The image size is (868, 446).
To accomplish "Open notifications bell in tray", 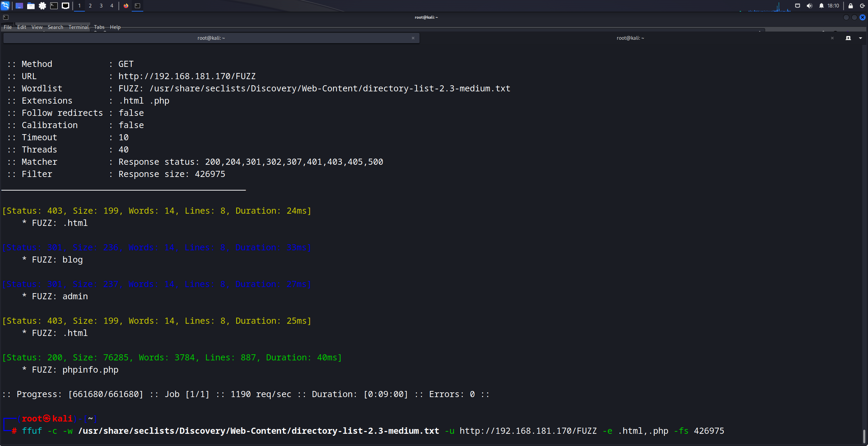I will [x=821, y=6].
